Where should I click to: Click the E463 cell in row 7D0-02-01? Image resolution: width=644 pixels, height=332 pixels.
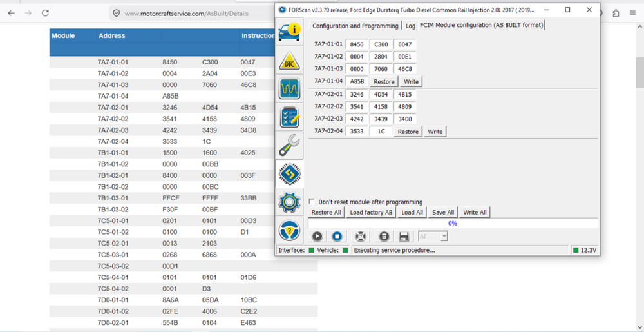(x=248, y=322)
